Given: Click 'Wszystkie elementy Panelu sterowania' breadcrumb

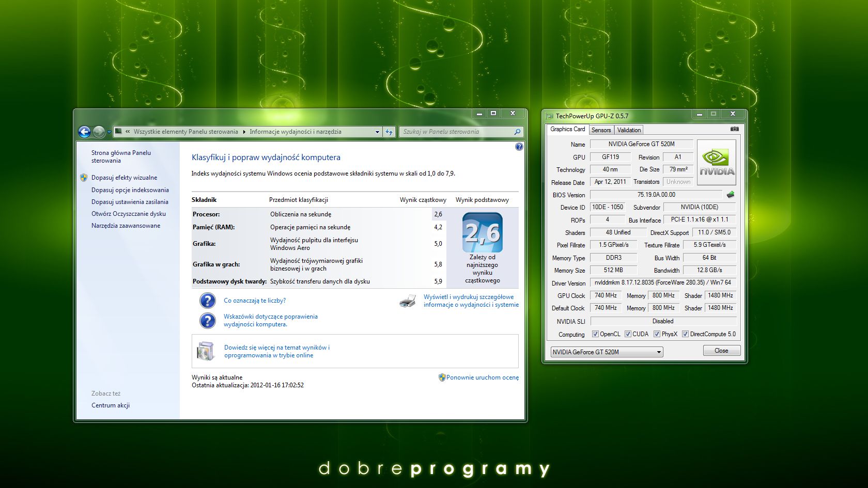Looking at the screenshot, I should coord(186,132).
